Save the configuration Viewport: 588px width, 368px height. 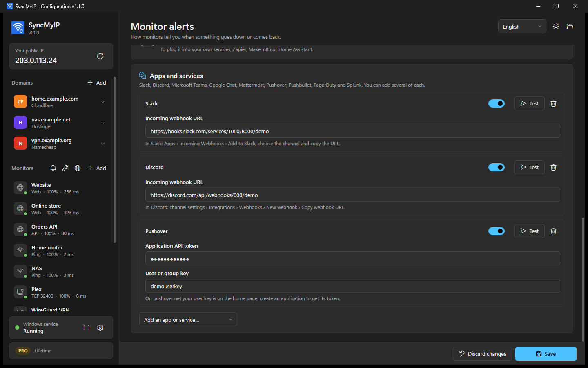[x=546, y=354]
